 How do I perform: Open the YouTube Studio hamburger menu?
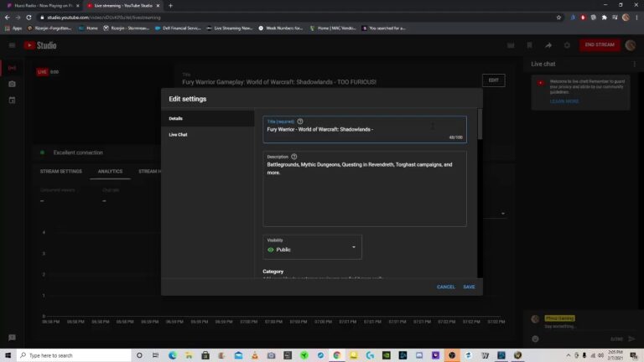click(12, 45)
